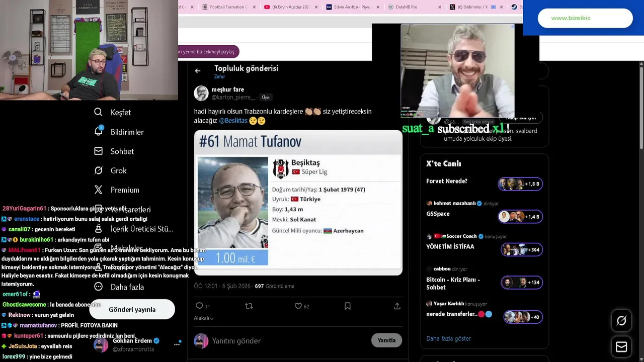
Task: Switch to Football Formation browser tab
Action: point(229,7)
